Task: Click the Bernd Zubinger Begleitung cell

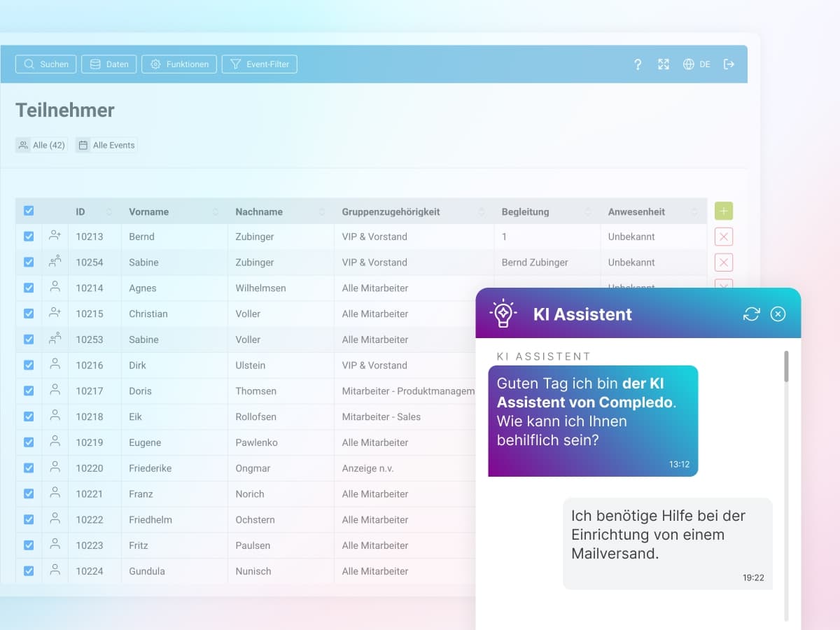Action: tap(547, 262)
